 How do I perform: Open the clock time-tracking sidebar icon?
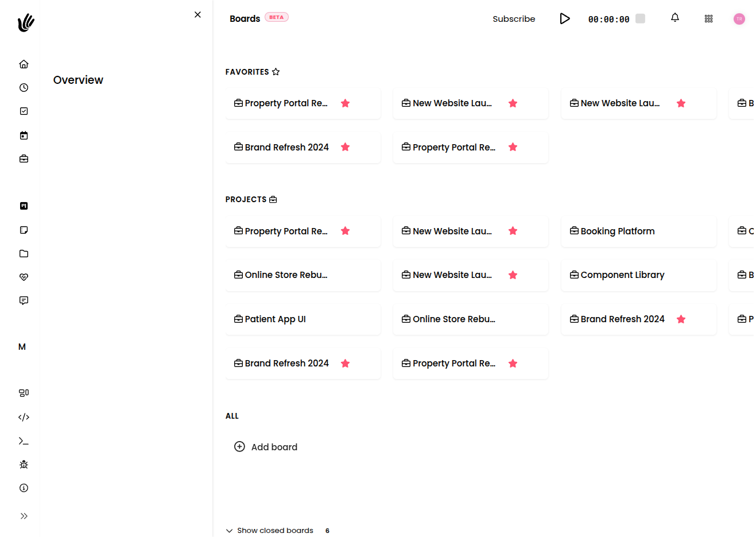(24, 88)
